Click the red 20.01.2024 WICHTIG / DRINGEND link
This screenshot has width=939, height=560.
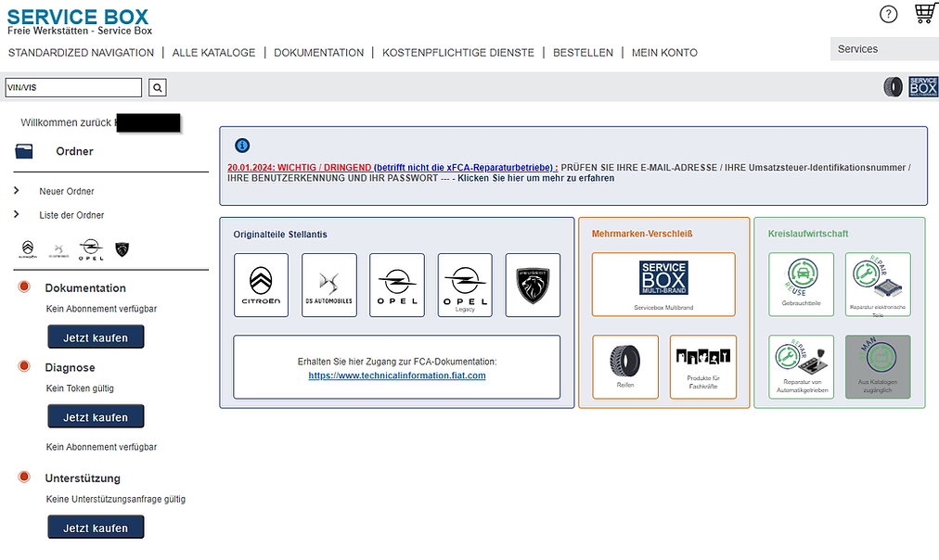(300, 168)
